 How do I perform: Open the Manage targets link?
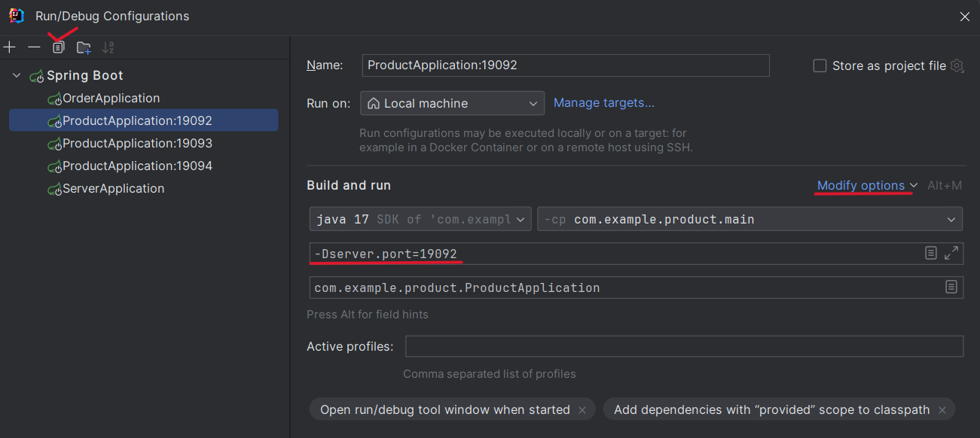(604, 103)
